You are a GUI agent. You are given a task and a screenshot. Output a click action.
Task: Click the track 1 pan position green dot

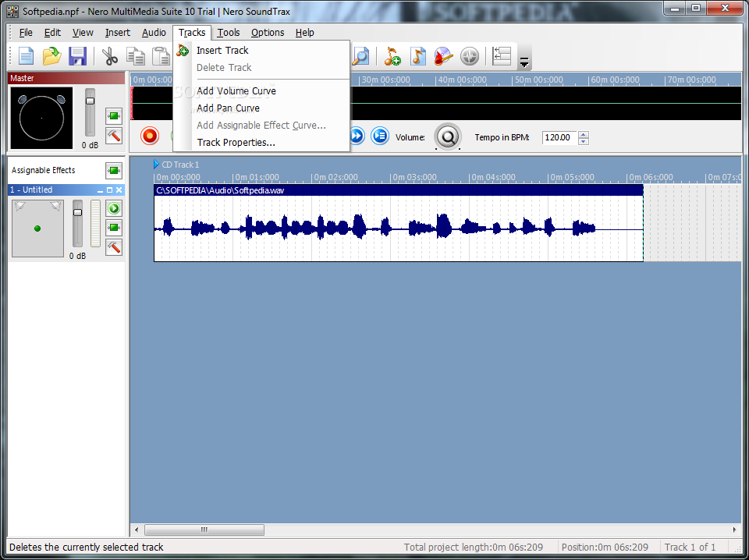[x=37, y=229]
